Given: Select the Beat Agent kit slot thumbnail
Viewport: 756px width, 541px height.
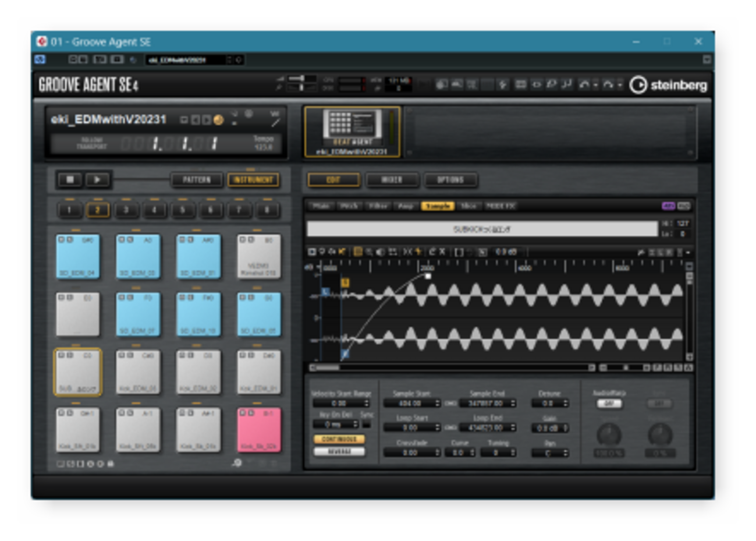Looking at the screenshot, I should click(x=353, y=132).
